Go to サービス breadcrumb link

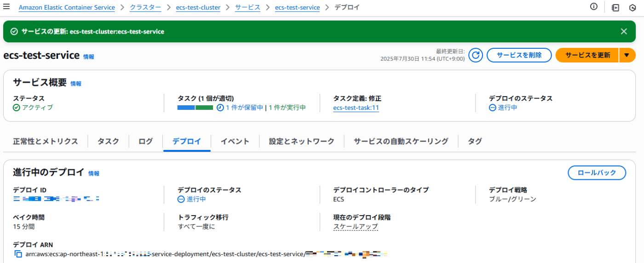247,7
